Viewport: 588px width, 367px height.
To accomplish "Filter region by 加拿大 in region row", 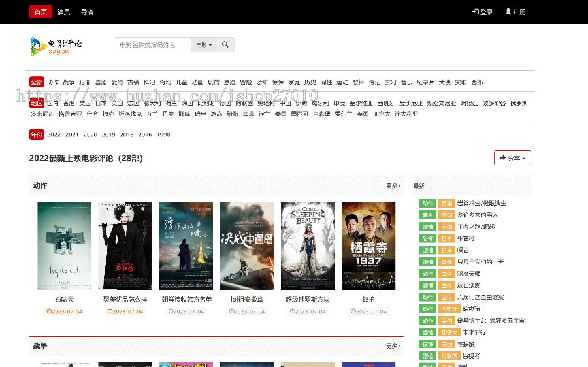I will (382, 114).
